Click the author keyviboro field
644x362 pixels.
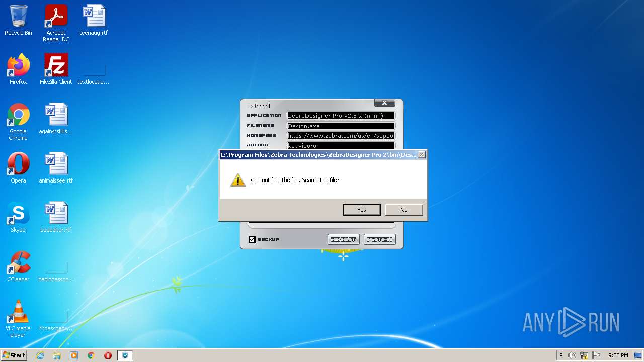341,145
